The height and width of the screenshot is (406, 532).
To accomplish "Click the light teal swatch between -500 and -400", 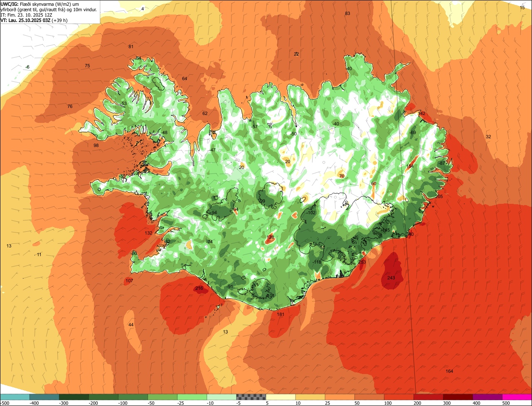I will click(15, 397).
